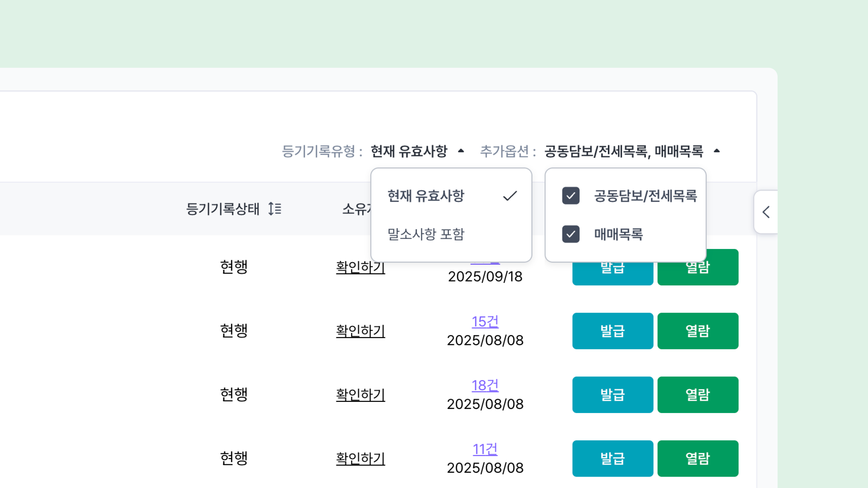Open the 18건 link

click(x=485, y=385)
